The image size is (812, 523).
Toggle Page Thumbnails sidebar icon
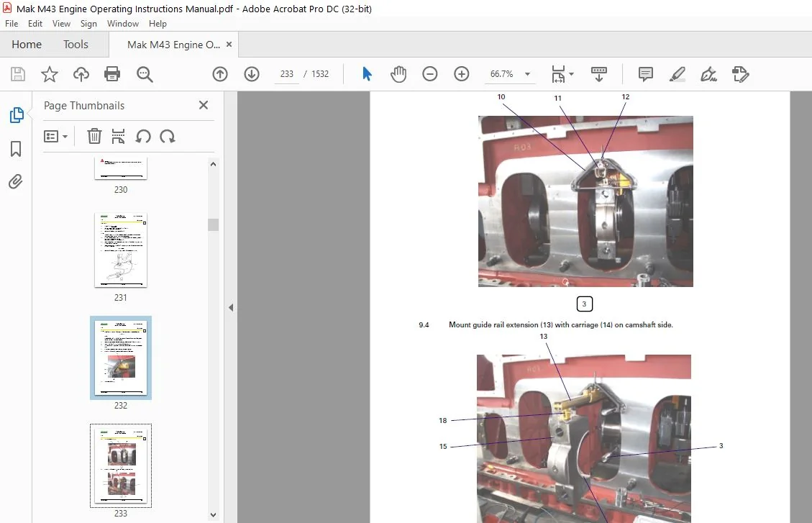(17, 115)
